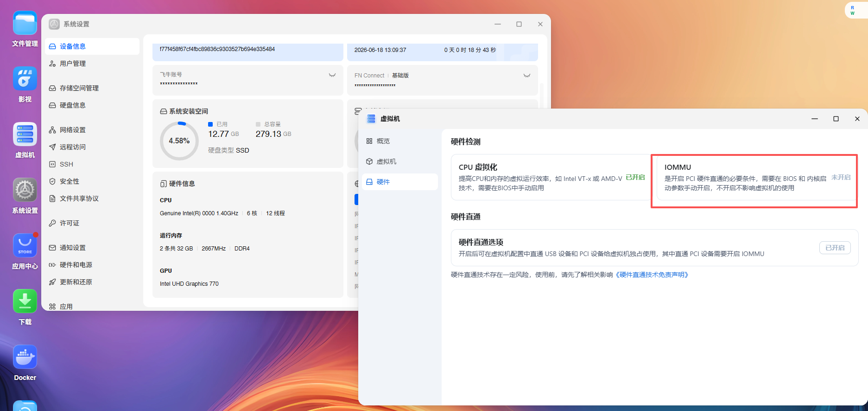Click the uptime 0 天 0 时 18 分 text
This screenshot has width=868, height=411.
470,50
